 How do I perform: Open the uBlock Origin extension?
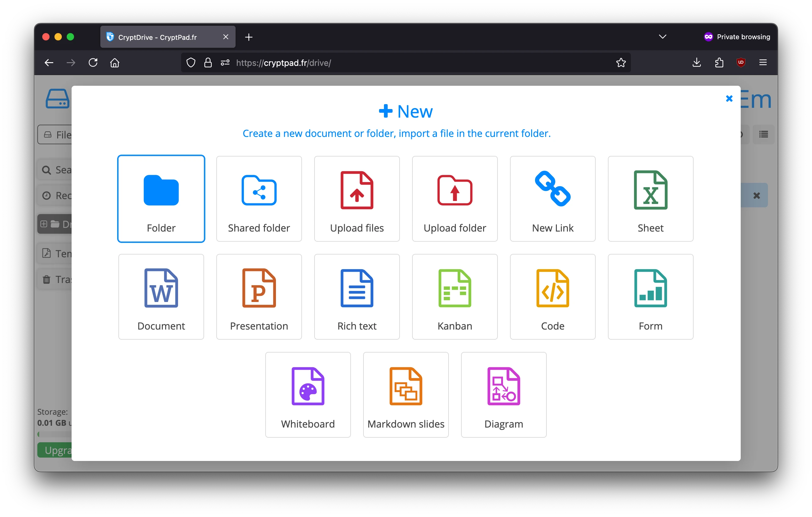click(x=741, y=62)
